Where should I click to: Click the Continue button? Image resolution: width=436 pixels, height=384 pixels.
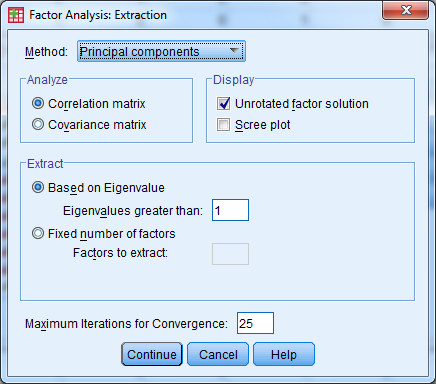tap(152, 354)
